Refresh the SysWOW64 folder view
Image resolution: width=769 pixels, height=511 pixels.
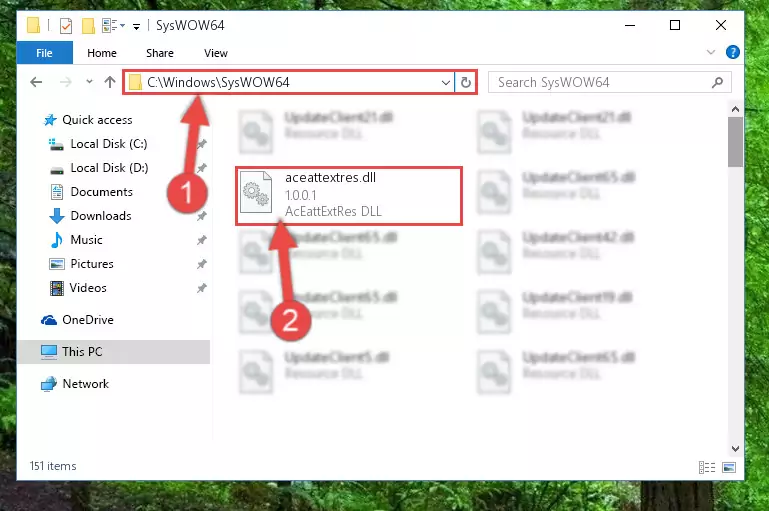[466, 82]
